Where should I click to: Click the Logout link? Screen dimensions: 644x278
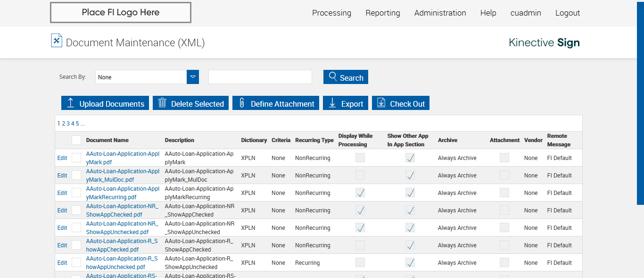point(567,13)
